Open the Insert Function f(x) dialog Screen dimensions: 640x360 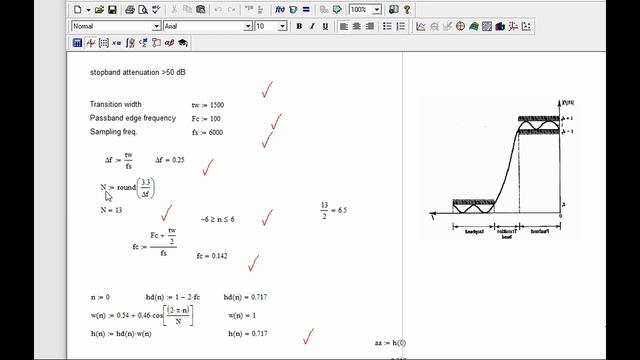tap(280, 9)
